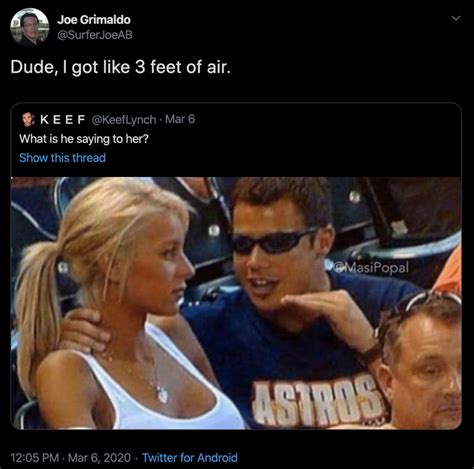This screenshot has height=469, width=474.
Task: Click the older man's face in the photo corner
Action: (x=425, y=368)
